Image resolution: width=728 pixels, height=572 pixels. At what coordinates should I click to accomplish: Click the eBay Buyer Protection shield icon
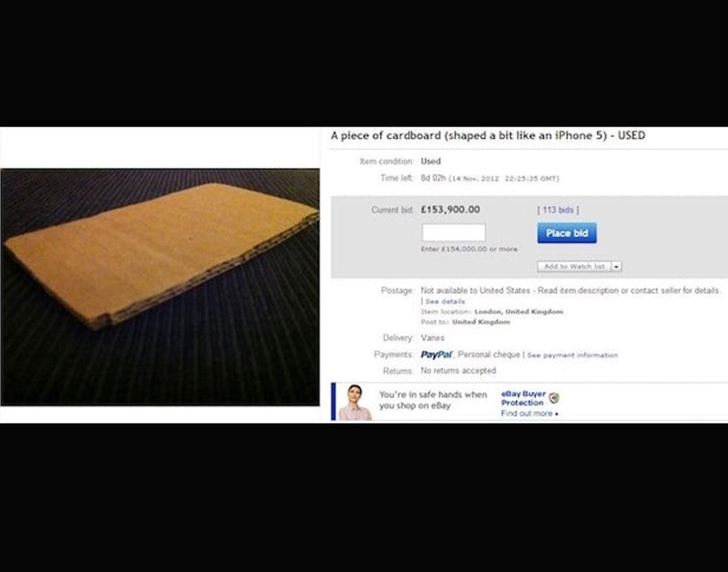[554, 398]
